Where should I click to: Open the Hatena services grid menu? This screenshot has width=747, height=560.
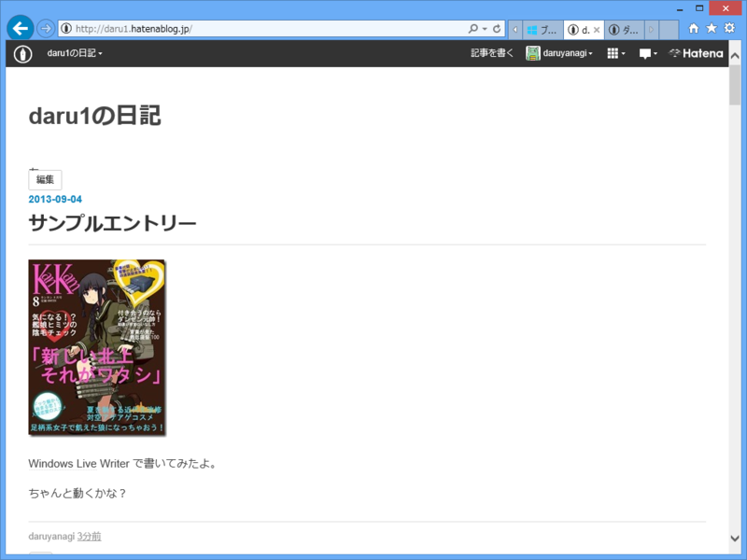tap(616, 53)
